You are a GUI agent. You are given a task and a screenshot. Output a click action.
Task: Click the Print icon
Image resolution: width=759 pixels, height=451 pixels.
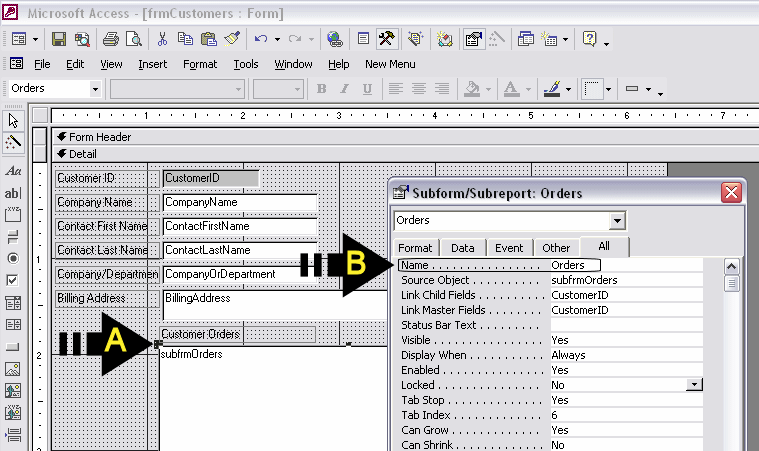pyautogui.click(x=110, y=39)
